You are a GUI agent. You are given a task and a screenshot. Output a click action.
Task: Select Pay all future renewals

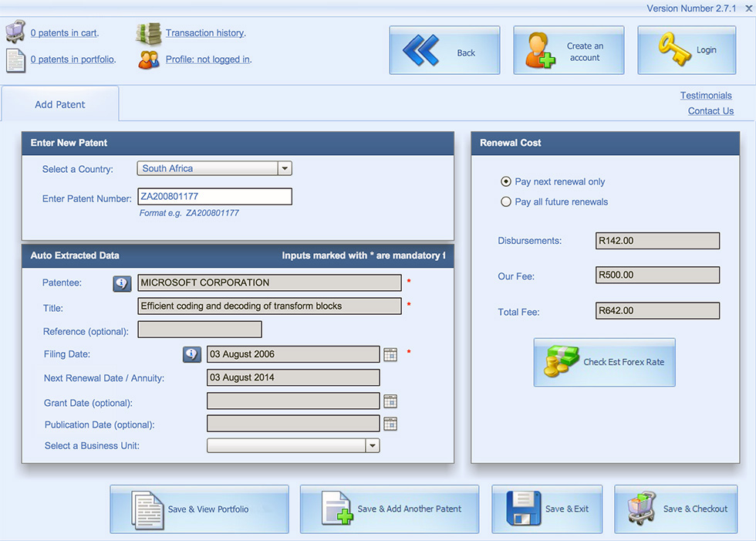tap(506, 201)
